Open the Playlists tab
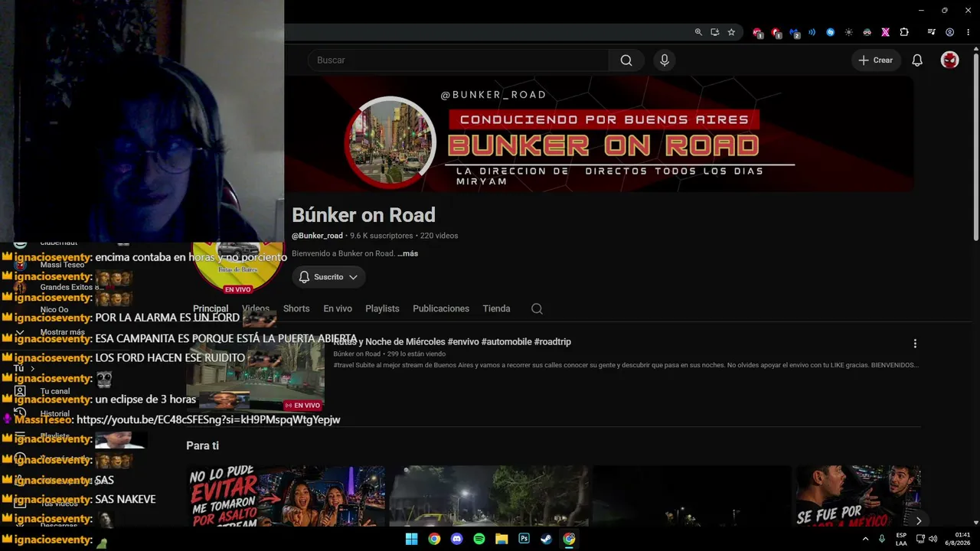The image size is (980, 551). 382,308
